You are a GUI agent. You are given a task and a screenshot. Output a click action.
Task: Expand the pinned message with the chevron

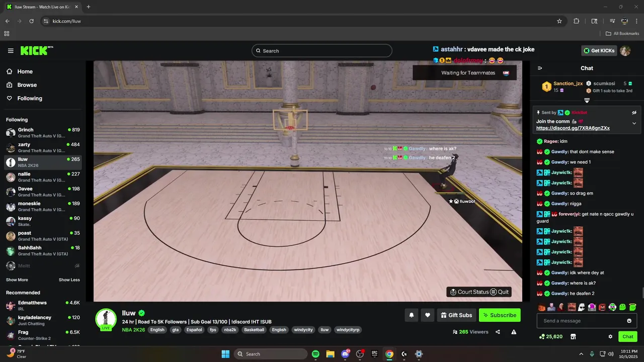pyautogui.click(x=634, y=123)
